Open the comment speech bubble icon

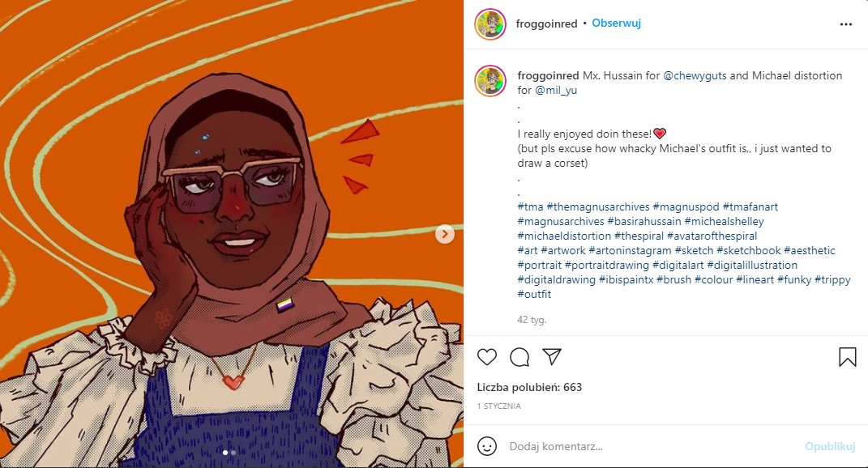tap(520, 357)
